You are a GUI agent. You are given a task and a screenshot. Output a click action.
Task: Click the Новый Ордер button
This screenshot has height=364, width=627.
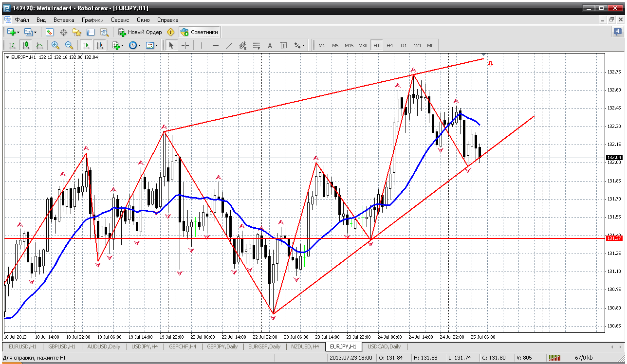[140, 32]
